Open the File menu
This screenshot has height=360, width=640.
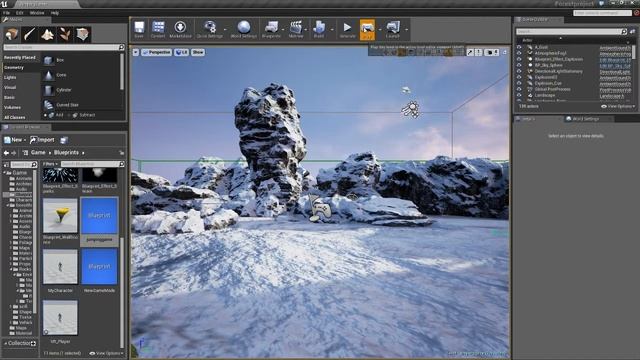coord(6,13)
